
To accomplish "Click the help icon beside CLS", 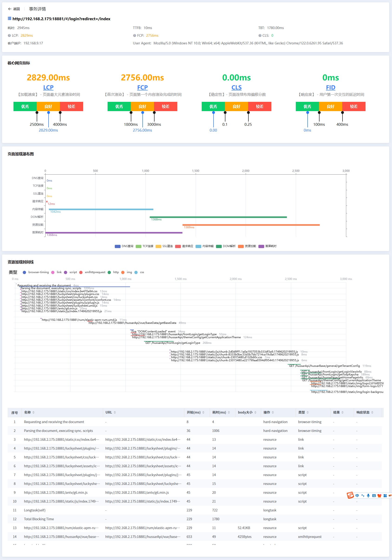I will (x=260, y=36).
